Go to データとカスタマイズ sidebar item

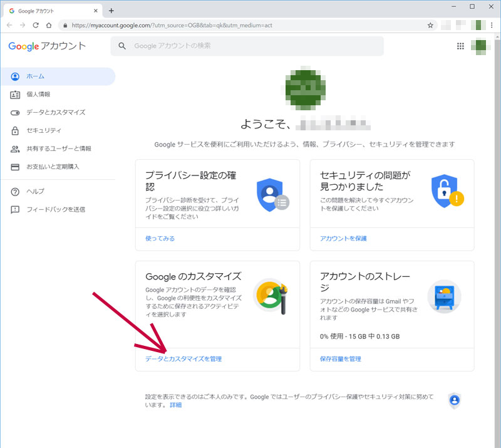point(56,113)
